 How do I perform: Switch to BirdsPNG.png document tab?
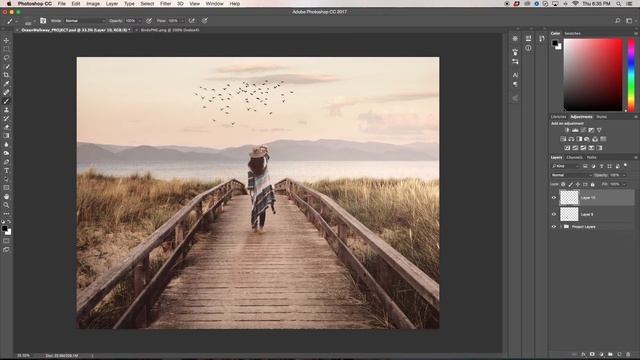pos(170,30)
